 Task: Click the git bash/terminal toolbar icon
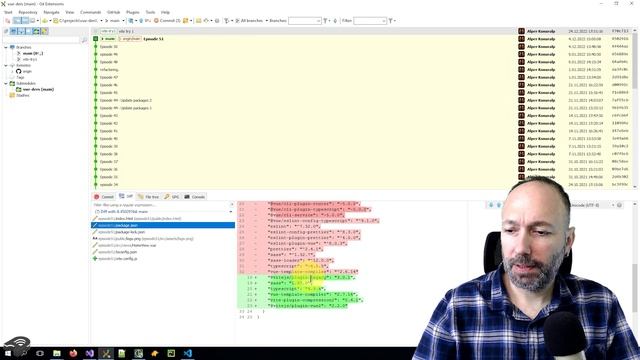(x=207, y=20)
